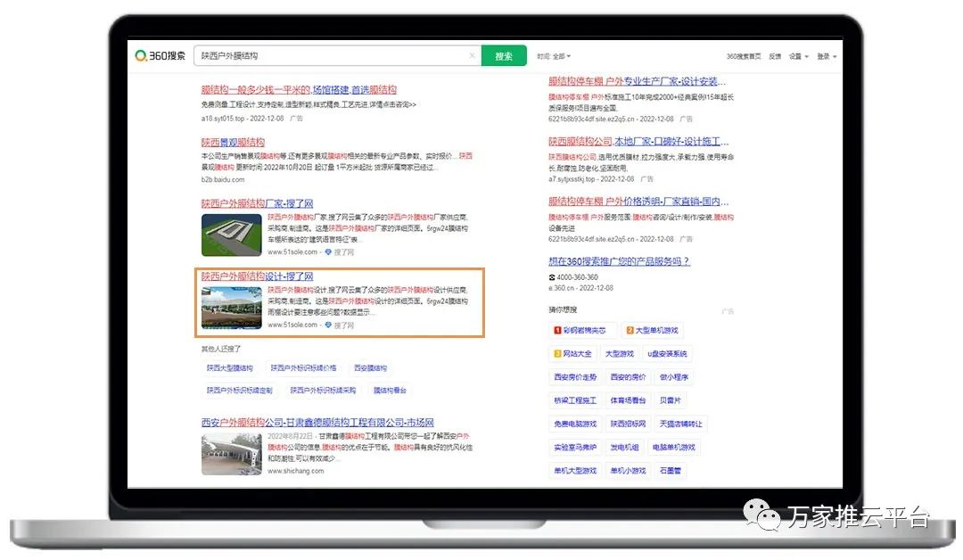Click the 想在360搜索推广您的产品服务吗 link
This screenshot has height=560, width=963.
619,261
